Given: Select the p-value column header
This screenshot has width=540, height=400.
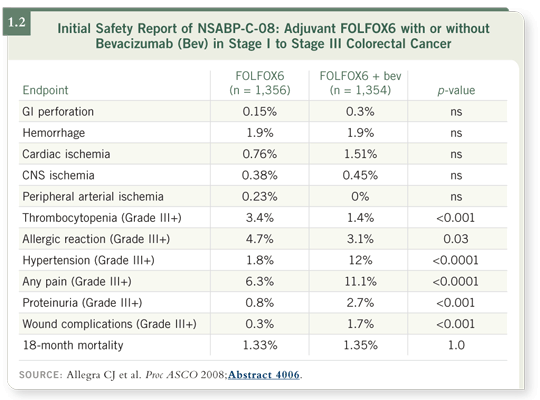Looking at the screenshot, I should pos(456,90).
